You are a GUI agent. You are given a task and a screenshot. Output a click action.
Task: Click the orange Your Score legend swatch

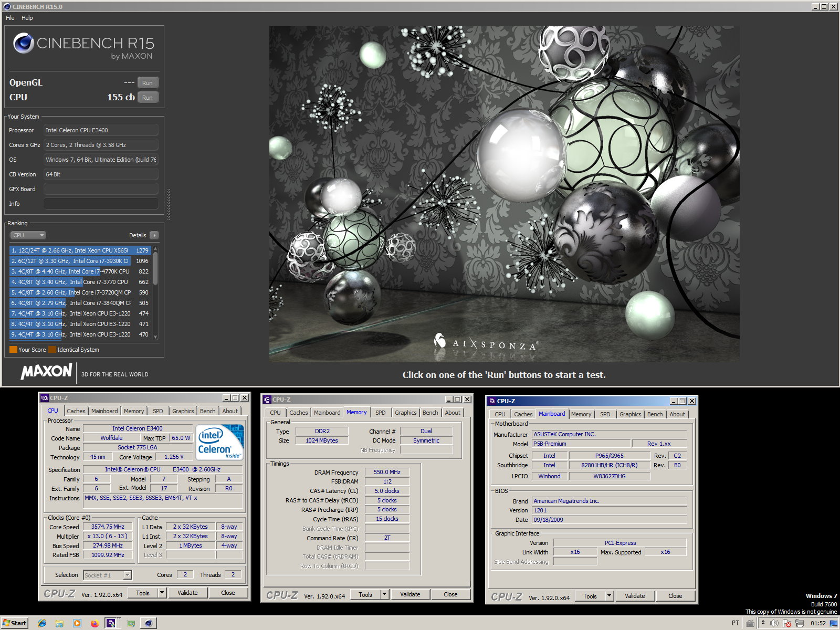pyautogui.click(x=13, y=350)
